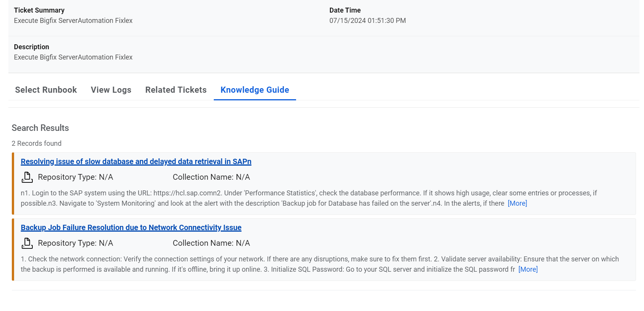This screenshot has width=644, height=311.
Task: Click Repository Type label in Backup Job result
Action: [x=75, y=243]
